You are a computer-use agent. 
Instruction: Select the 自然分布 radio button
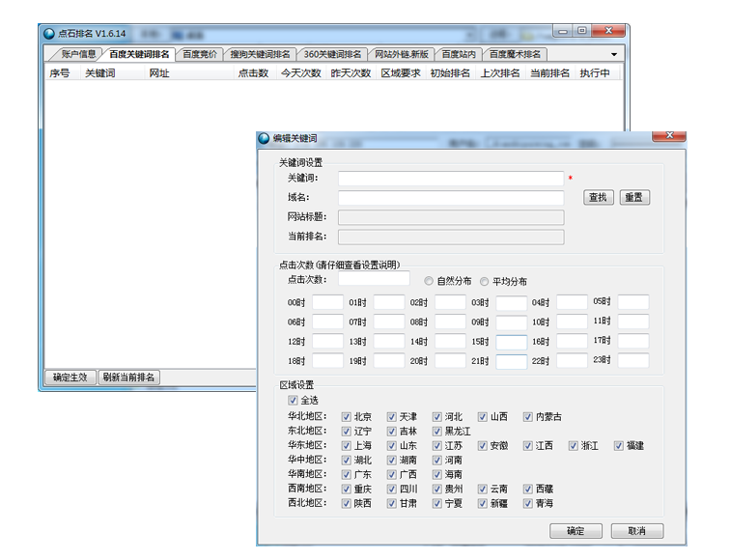429,281
